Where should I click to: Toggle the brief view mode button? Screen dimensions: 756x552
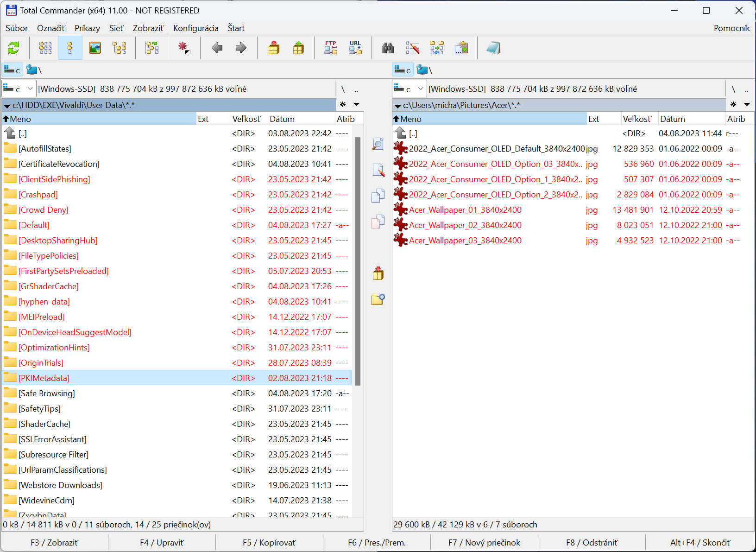pyautogui.click(x=45, y=48)
